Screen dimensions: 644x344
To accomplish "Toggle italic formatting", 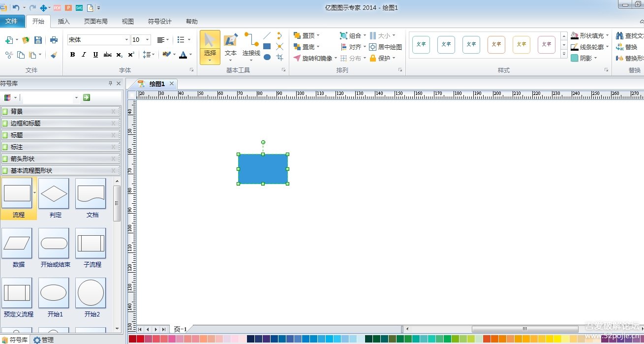I will tap(84, 55).
